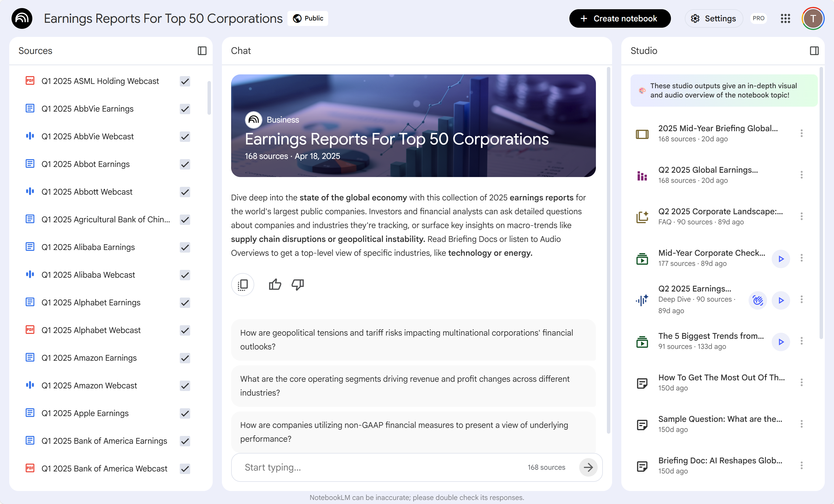This screenshot has height=504, width=834.
Task: Submit message with arrow button
Action: pos(588,467)
